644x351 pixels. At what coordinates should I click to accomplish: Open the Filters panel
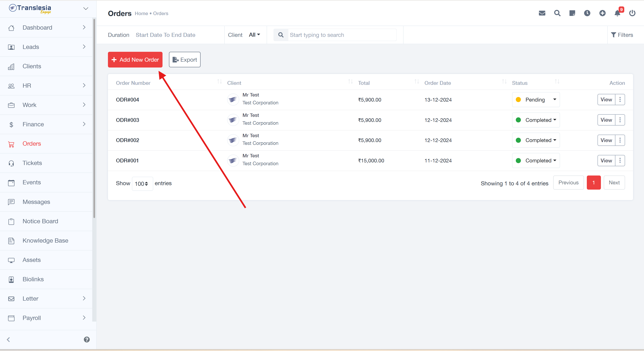point(622,35)
